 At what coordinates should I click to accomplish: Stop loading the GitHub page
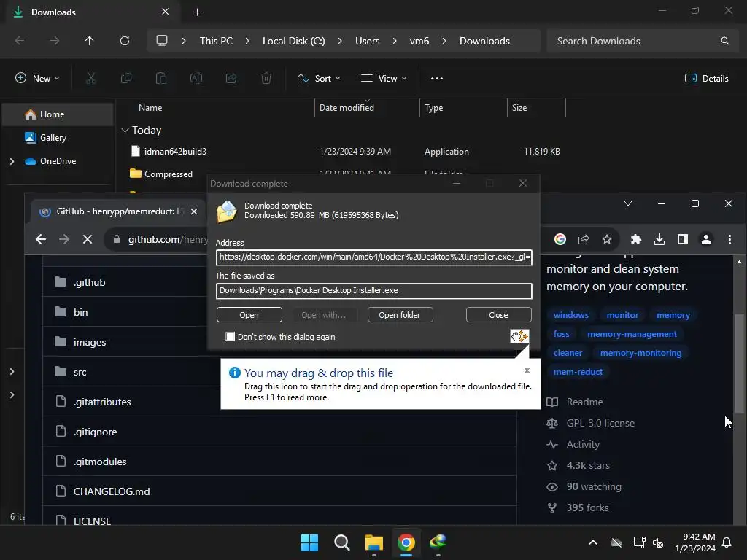point(88,239)
